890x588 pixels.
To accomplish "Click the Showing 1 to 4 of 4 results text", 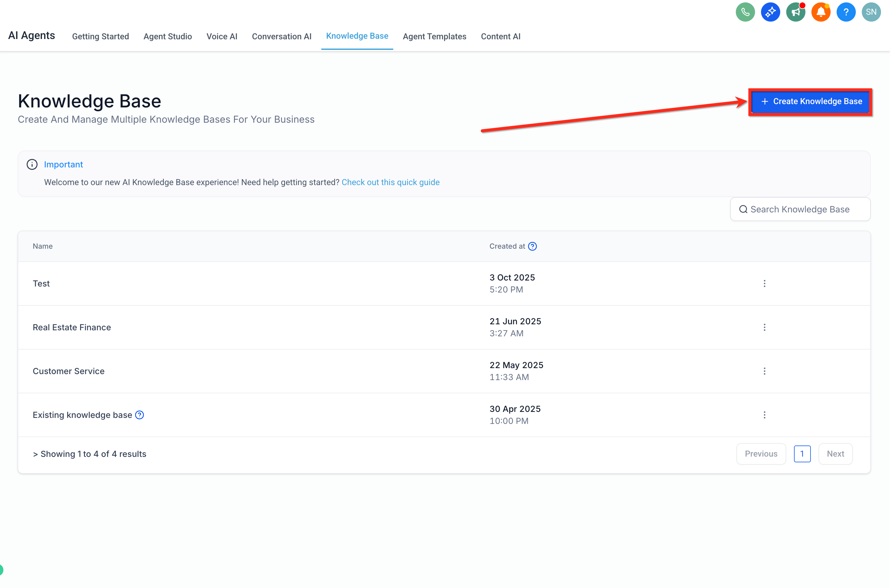I will click(x=90, y=454).
